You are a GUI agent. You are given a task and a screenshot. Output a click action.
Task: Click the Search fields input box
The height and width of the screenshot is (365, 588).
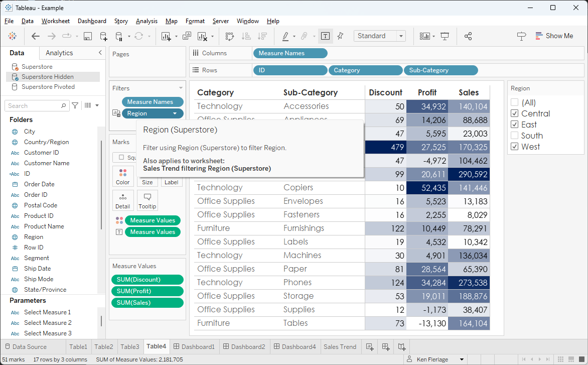pos(37,106)
